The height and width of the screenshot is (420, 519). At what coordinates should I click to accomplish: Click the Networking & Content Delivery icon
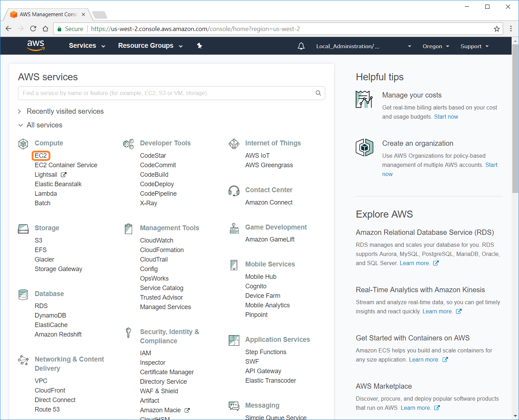pyautogui.click(x=23, y=360)
